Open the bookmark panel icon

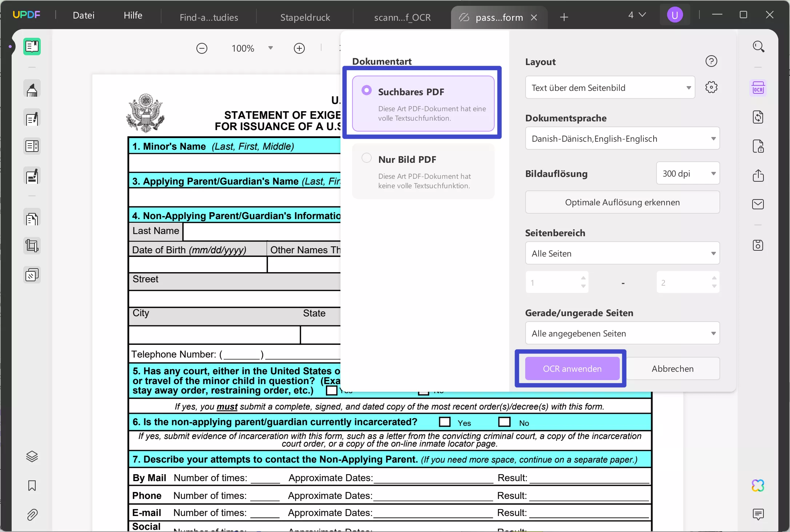click(x=32, y=485)
